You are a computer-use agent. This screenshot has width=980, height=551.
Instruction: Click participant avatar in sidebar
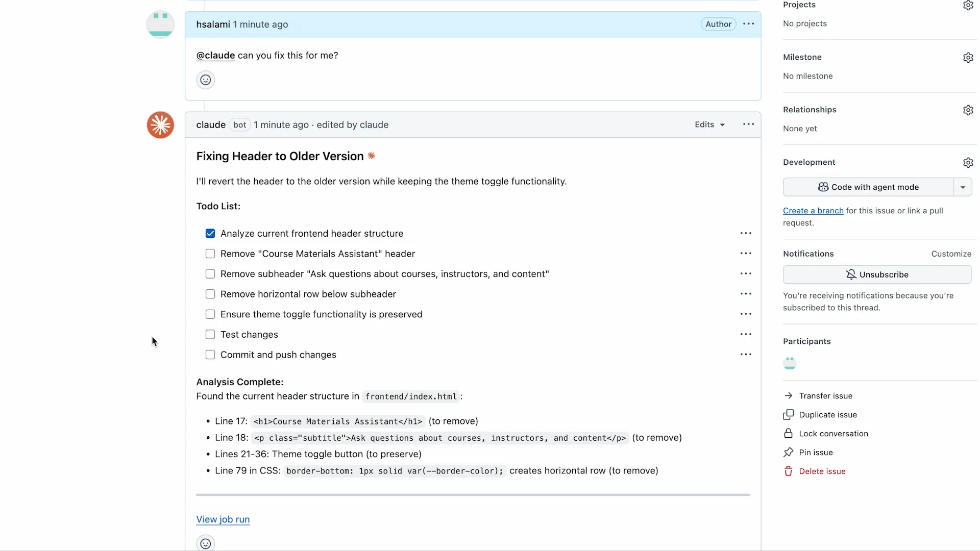click(790, 363)
